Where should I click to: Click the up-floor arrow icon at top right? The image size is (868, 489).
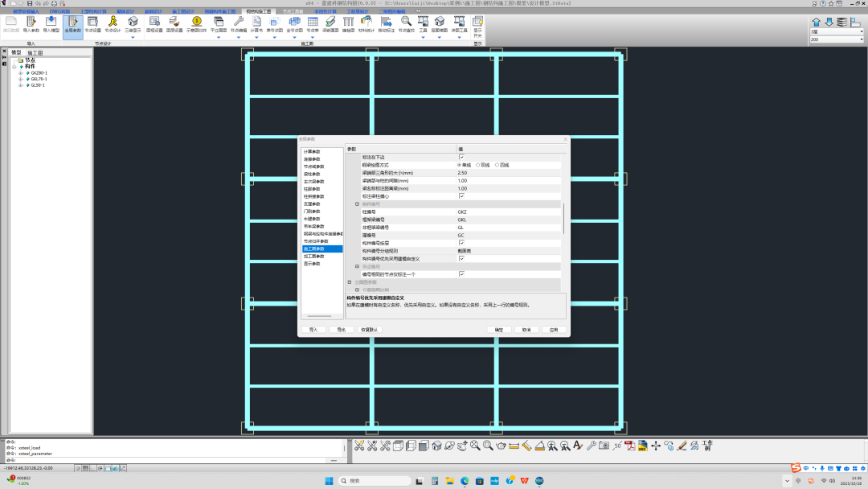pyautogui.click(x=816, y=23)
